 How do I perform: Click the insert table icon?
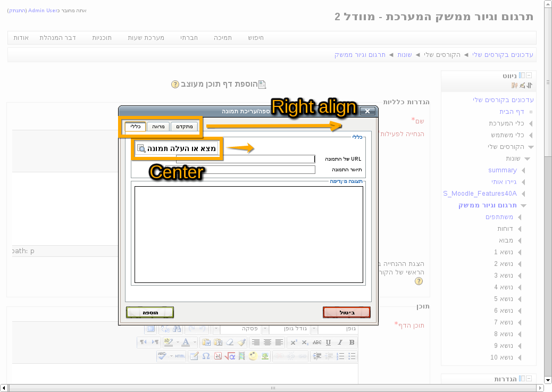(194, 356)
